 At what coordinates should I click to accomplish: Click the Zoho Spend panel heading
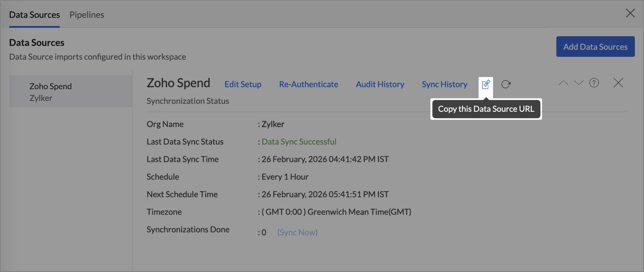point(178,83)
